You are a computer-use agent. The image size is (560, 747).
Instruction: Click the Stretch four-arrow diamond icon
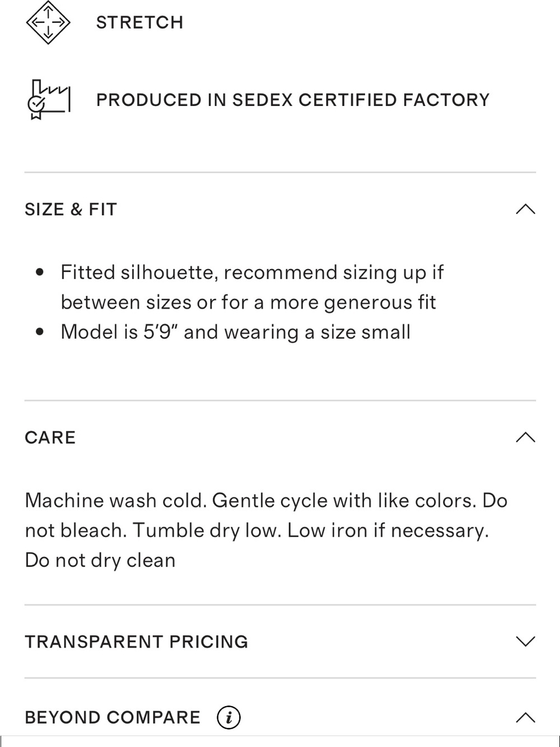48,22
